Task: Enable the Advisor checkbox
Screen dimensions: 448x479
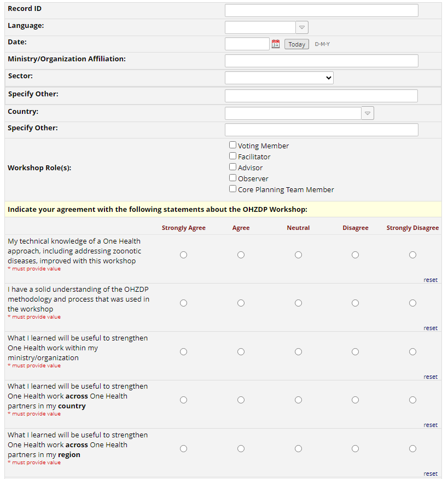Action: coord(233,167)
